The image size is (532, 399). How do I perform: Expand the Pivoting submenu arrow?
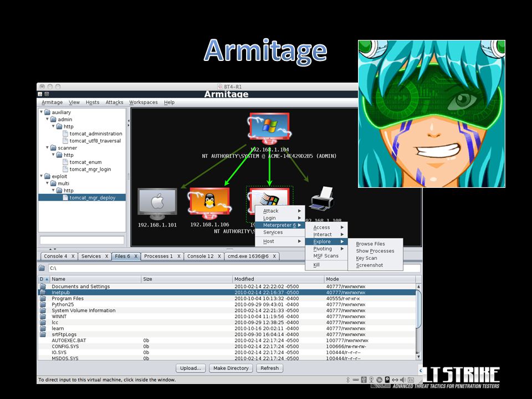(x=342, y=249)
